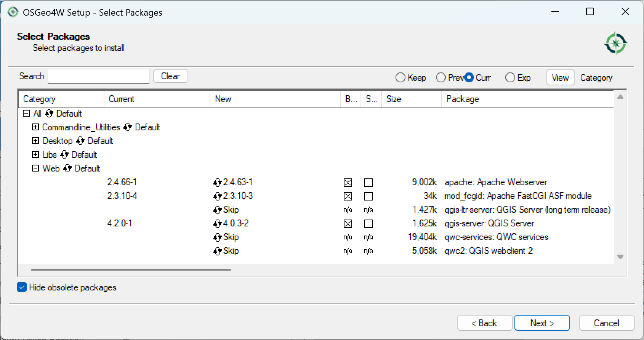
Task: Click the scroll up arrow of package list
Action: (620, 97)
